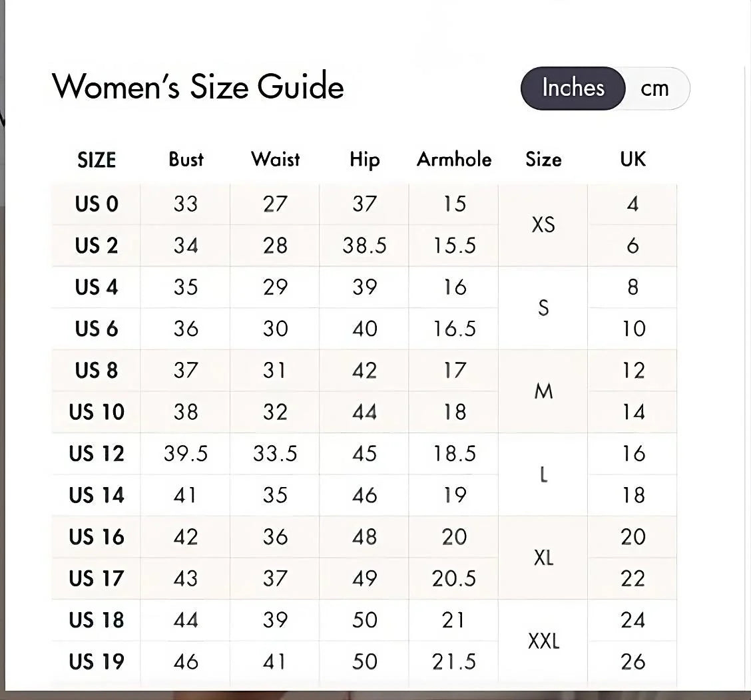Click the Women's Size Guide heading
The height and width of the screenshot is (700, 751).
(x=198, y=87)
